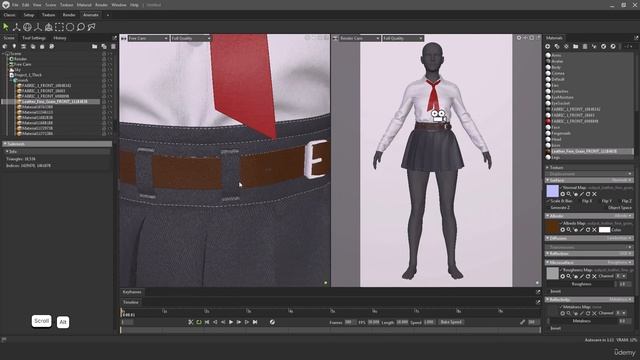Image resolution: width=640 pixels, height=360 pixels.
Task: Toggle the Scale & Bias checkbox
Action: pyautogui.click(x=548, y=201)
